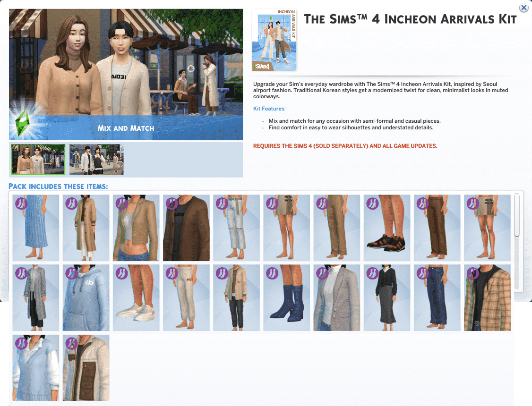
Task: Click the item list vertical scrollbar handle
Action: [517, 215]
